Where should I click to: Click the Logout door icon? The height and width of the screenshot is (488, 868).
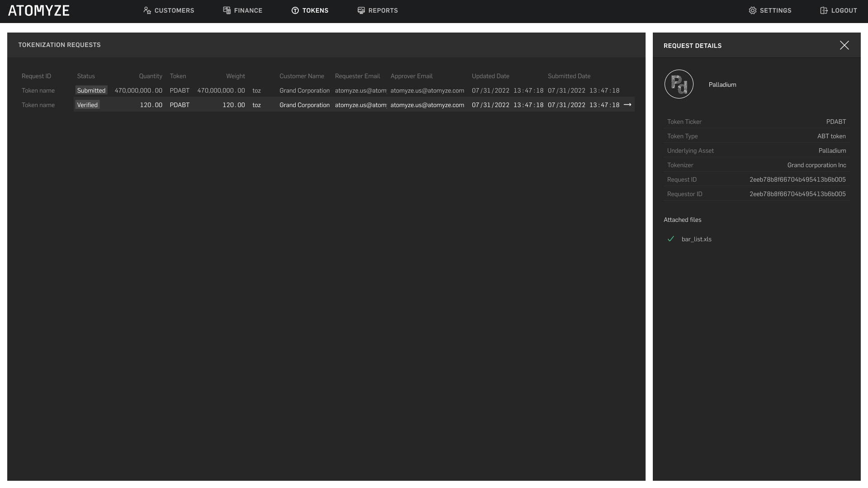(x=824, y=10)
